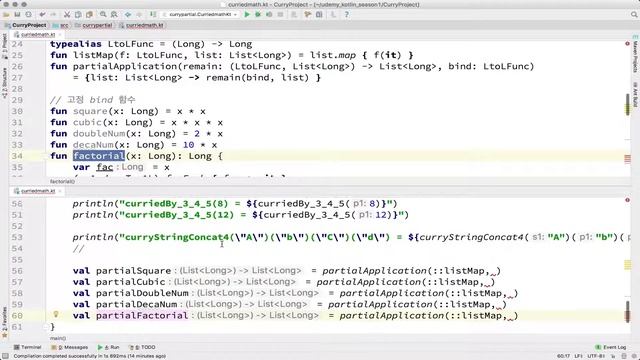Click partialFactorial variable on line 60
This screenshot has width=640, height=360.
tap(142, 316)
